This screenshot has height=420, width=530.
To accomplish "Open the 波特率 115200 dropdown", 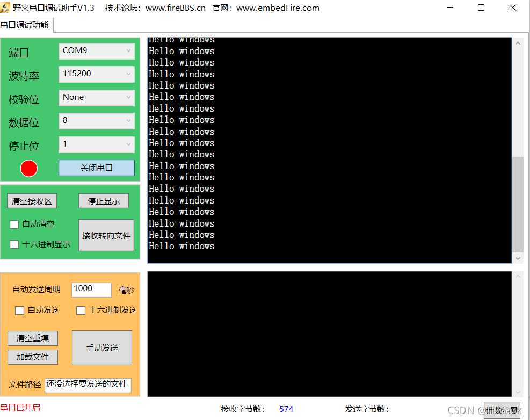I will tap(97, 74).
